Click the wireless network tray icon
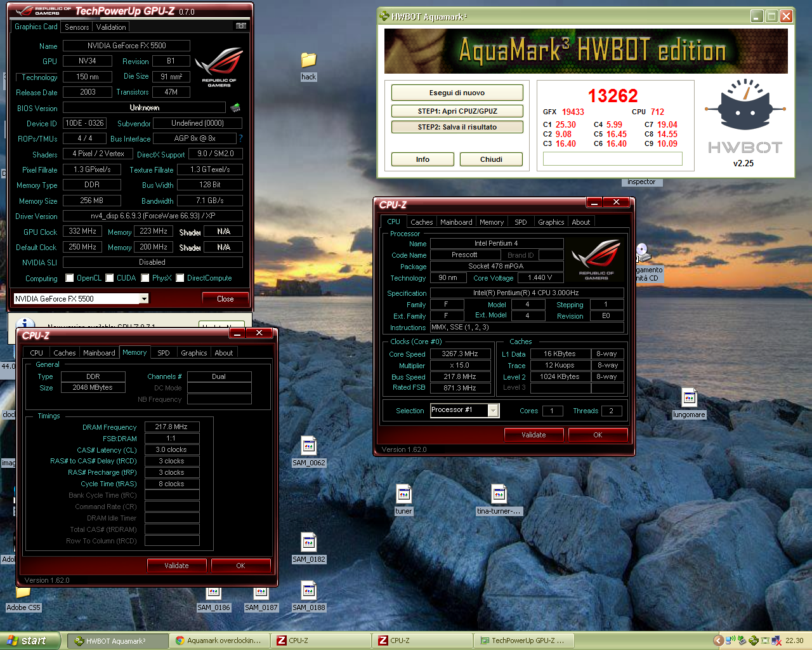 tap(730, 640)
